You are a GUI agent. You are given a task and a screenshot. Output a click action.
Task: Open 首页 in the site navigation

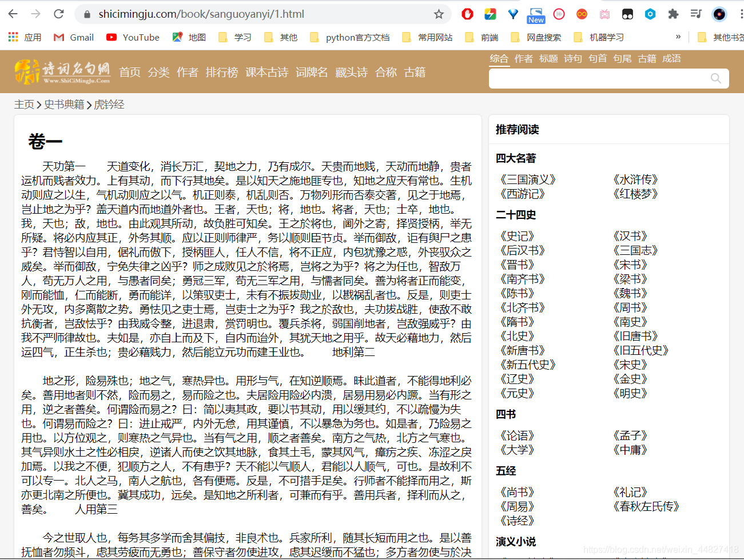tap(130, 72)
